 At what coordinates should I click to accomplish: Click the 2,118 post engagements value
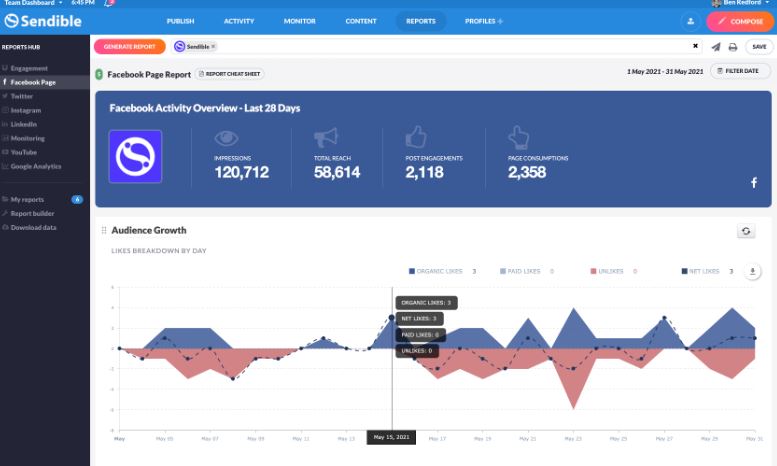[424, 172]
